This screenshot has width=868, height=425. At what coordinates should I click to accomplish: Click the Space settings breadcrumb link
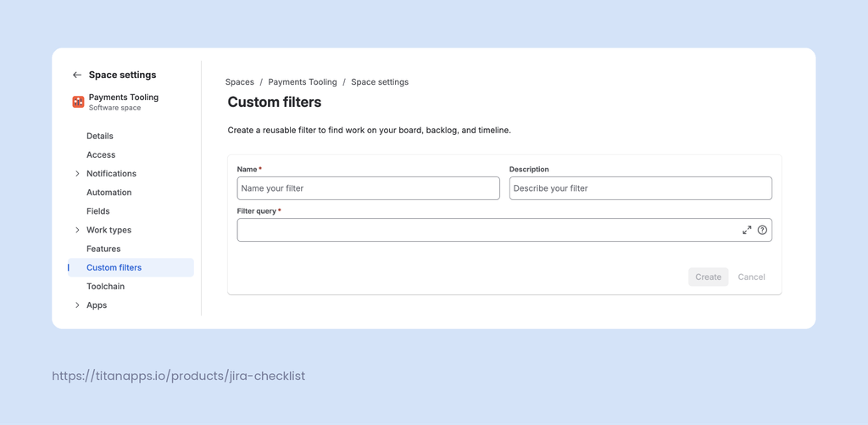[380, 82]
